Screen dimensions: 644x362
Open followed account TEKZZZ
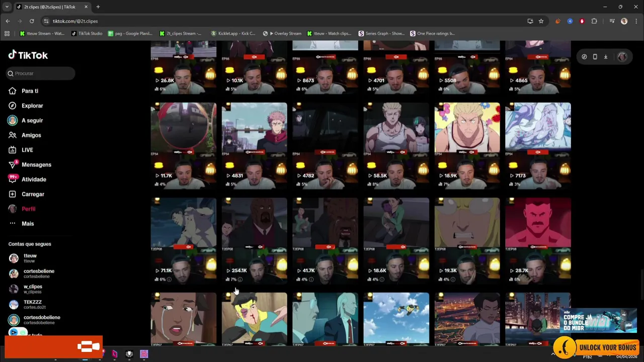[27, 304]
